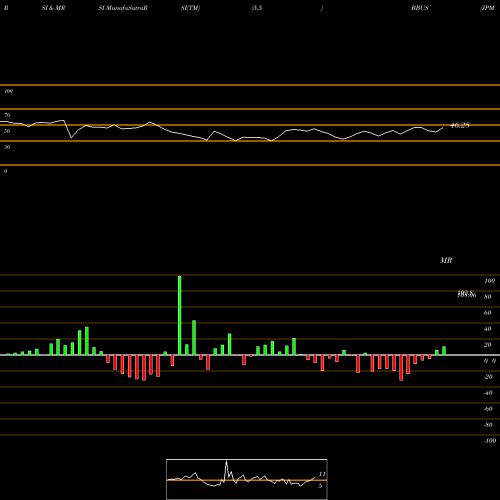The image size is (500, 500).
Task: Click the 30 level label on RSI axis
Action: (x=7, y=147)
